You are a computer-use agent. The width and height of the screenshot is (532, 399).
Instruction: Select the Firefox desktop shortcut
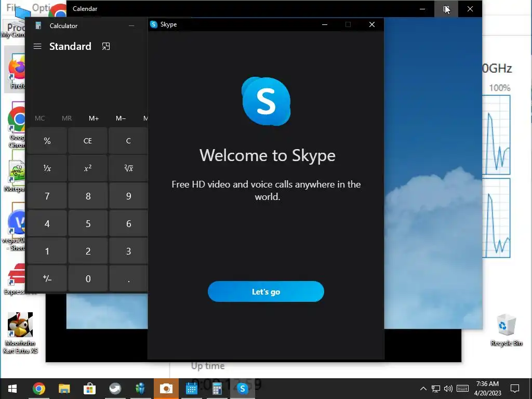[15, 70]
